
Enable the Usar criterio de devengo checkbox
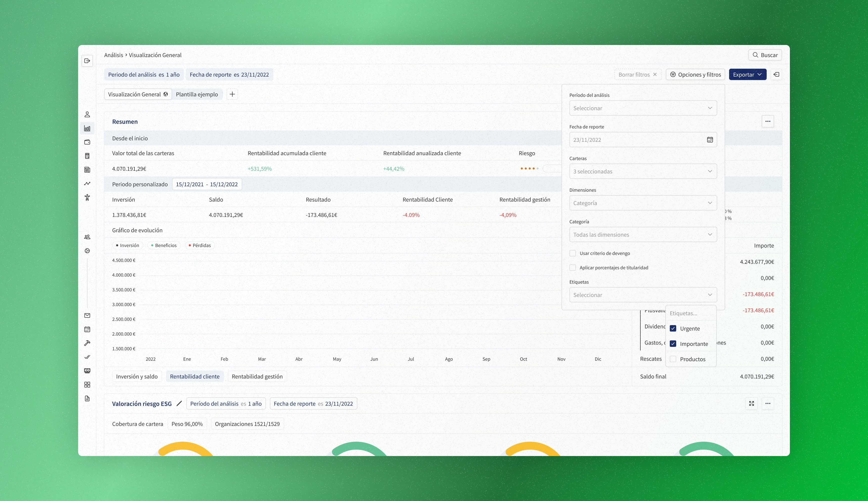[x=573, y=253]
